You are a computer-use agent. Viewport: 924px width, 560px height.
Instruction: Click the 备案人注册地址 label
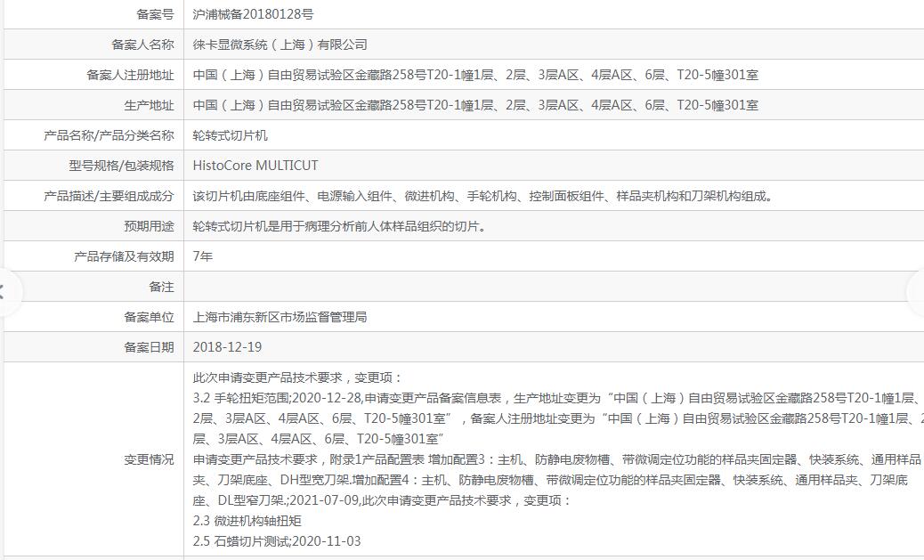[130, 75]
